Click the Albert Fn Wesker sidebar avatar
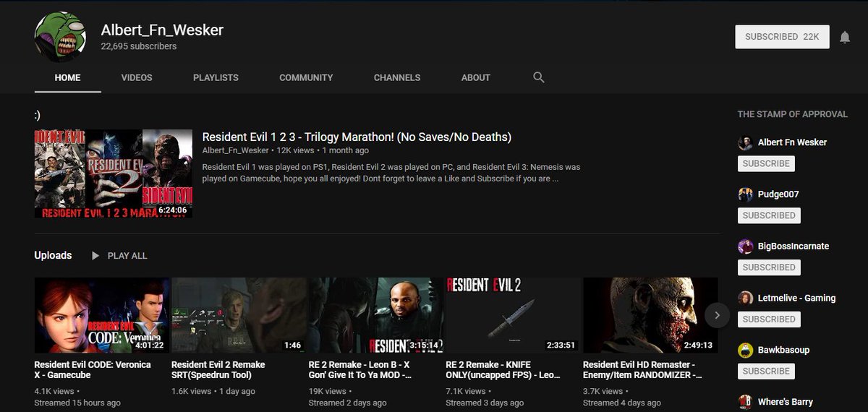This screenshot has width=868, height=412. (745, 142)
